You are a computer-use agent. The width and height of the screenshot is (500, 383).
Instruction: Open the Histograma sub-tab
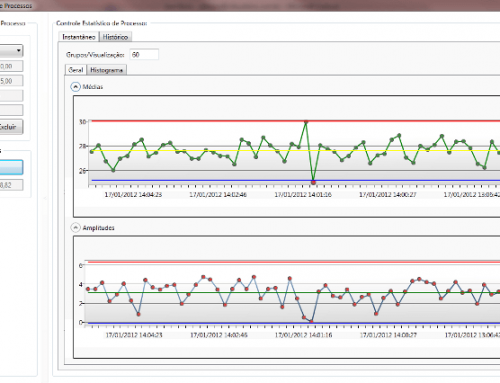107,70
